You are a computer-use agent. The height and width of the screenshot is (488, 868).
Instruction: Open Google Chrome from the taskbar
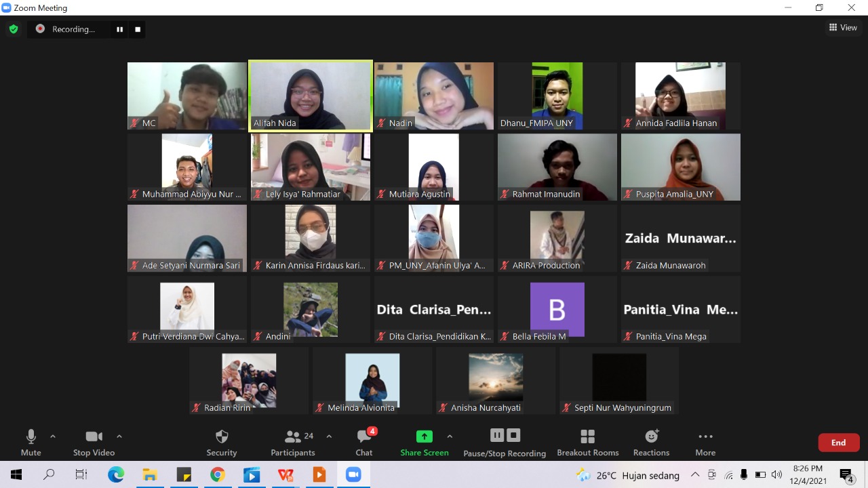pos(218,474)
